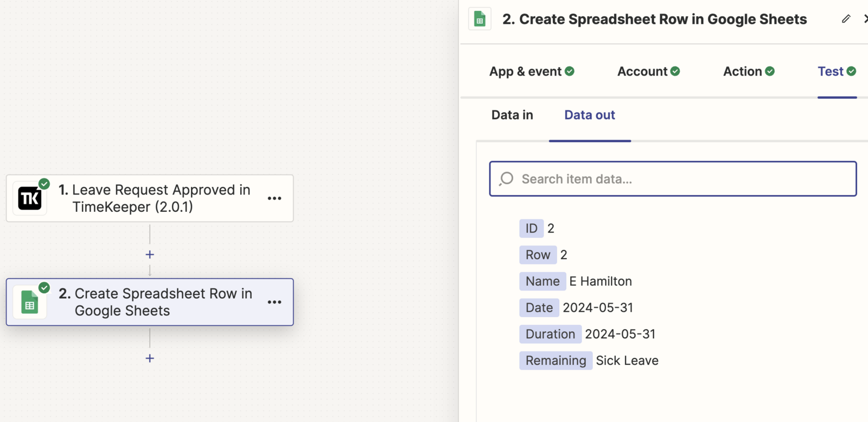Click the green checkmark on step 2 icon
This screenshot has height=422, width=868.
pos(44,287)
